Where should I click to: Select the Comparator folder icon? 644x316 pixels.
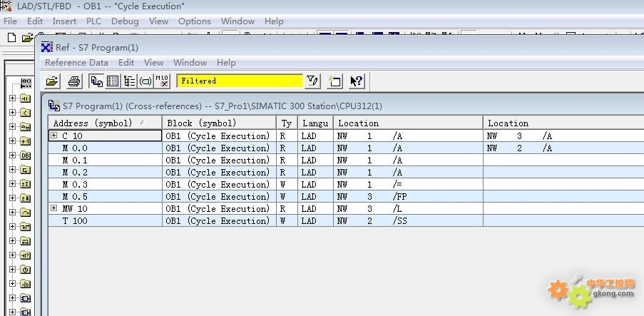pyautogui.click(x=26, y=113)
